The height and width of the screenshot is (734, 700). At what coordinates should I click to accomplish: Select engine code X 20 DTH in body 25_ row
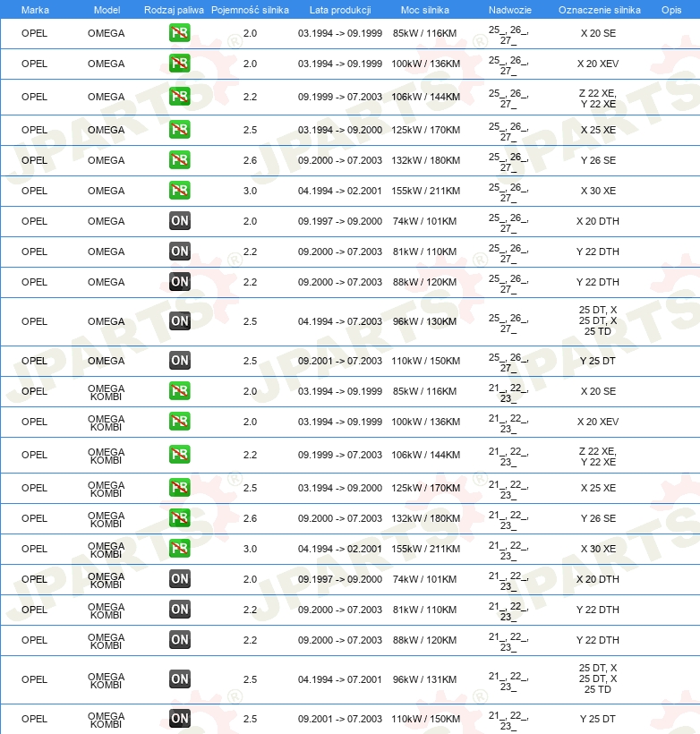[598, 221]
